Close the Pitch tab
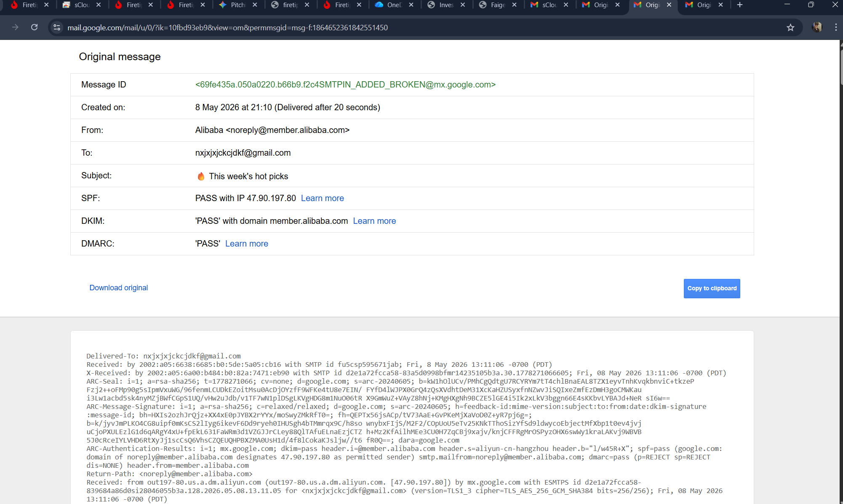 coord(255,5)
